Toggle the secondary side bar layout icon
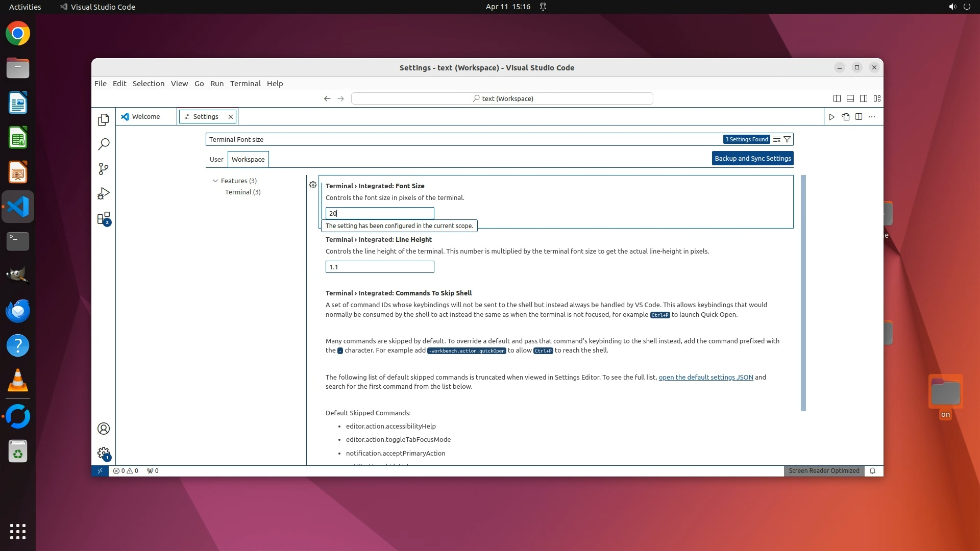 864,98
